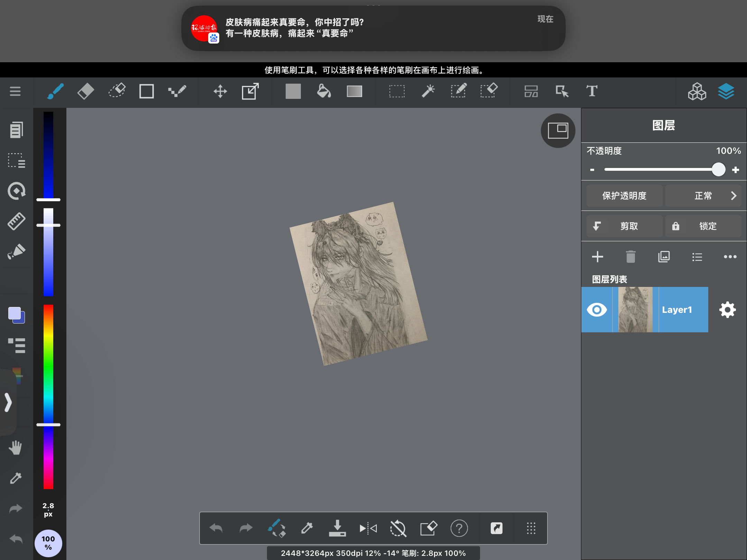
Task: Add a new layer with plus button
Action: coord(597,257)
